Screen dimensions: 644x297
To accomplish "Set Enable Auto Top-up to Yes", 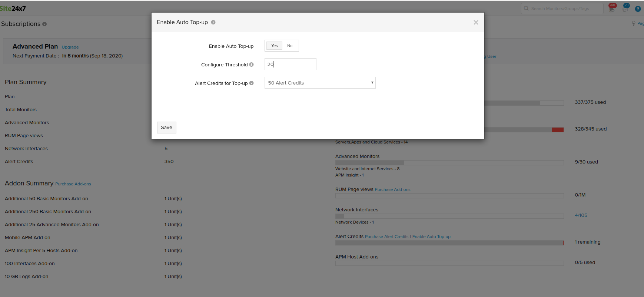I will point(274,46).
